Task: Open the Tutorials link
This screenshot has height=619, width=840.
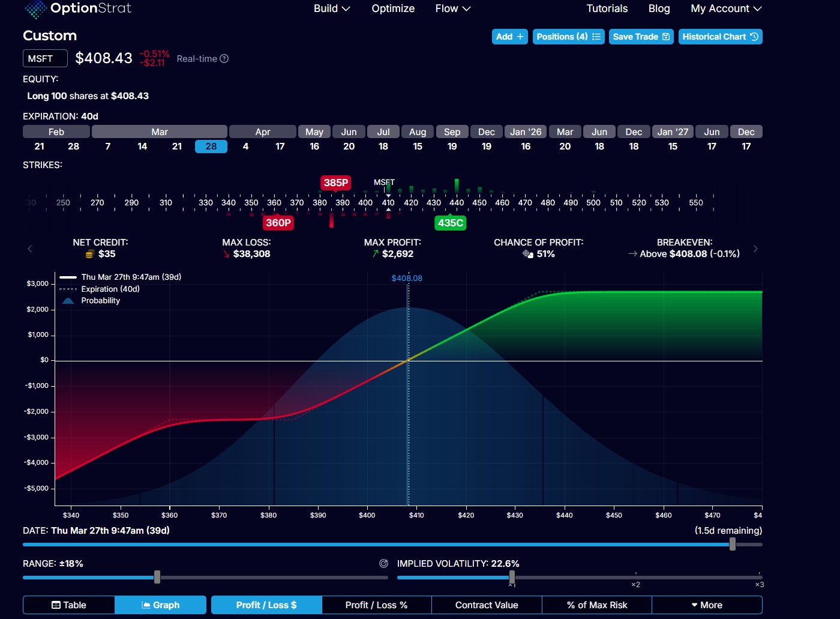Action: [x=607, y=8]
